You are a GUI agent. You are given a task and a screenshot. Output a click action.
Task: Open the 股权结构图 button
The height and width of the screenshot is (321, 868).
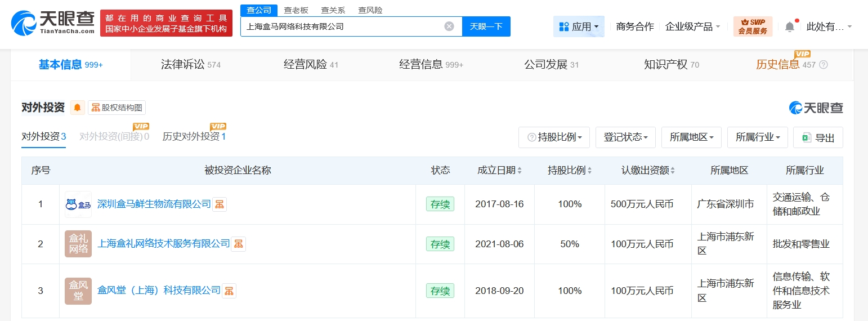pos(117,108)
